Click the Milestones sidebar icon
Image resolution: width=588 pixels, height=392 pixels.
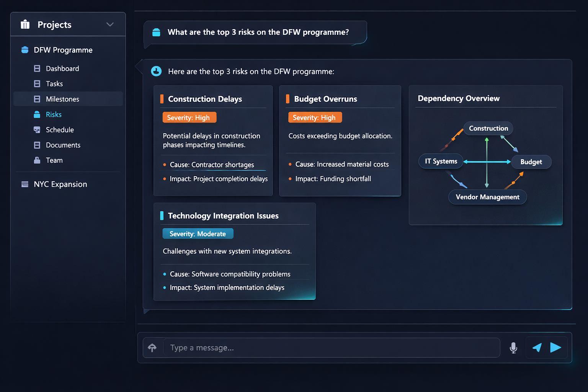click(x=37, y=99)
